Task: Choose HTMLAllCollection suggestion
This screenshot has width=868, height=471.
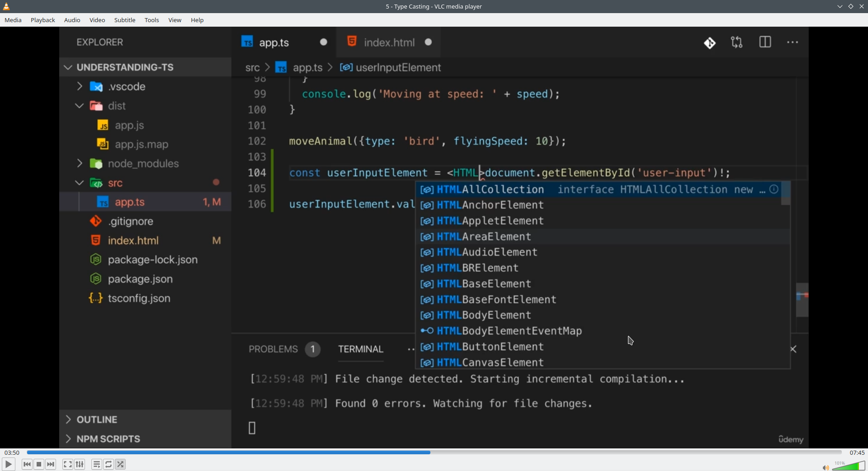Action: click(599, 189)
